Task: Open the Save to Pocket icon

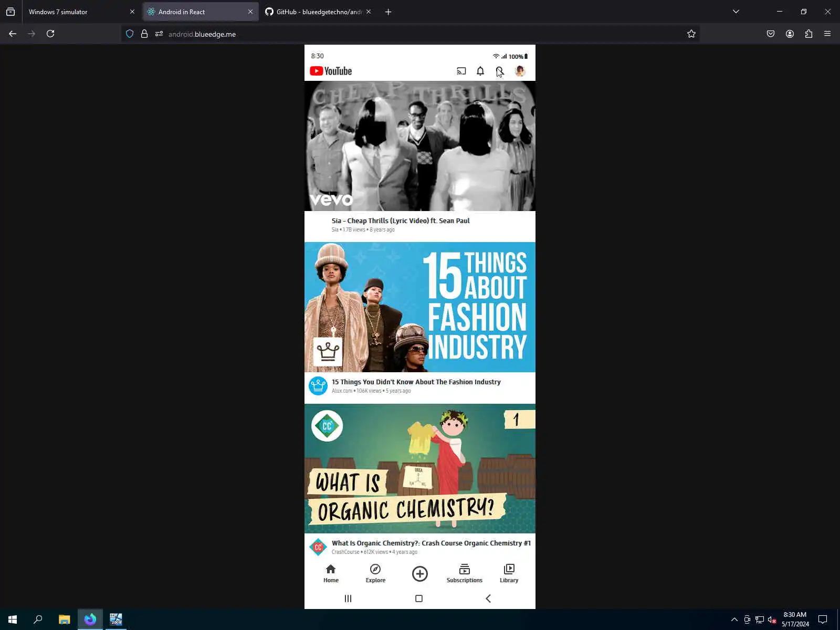Action: point(771,34)
